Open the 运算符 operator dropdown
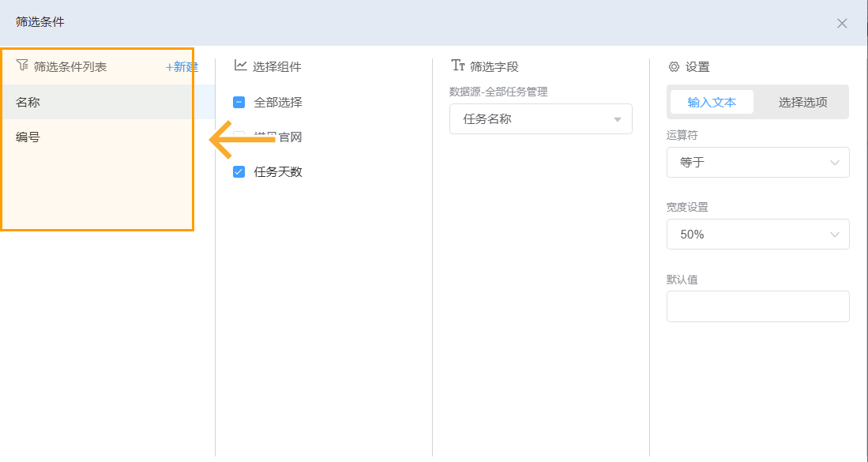Viewport: 868px width, 462px height. coord(757,163)
